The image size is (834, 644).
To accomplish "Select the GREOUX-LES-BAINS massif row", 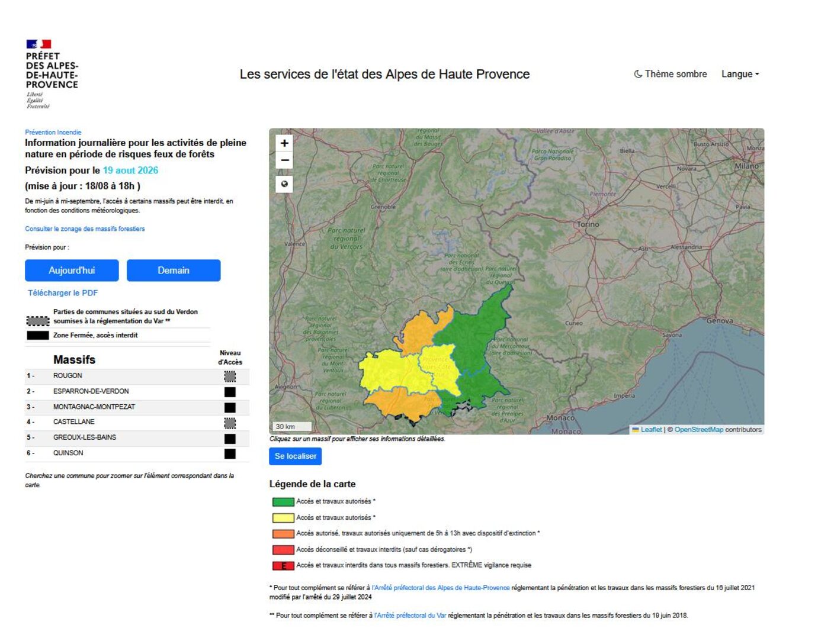I will coord(137,437).
